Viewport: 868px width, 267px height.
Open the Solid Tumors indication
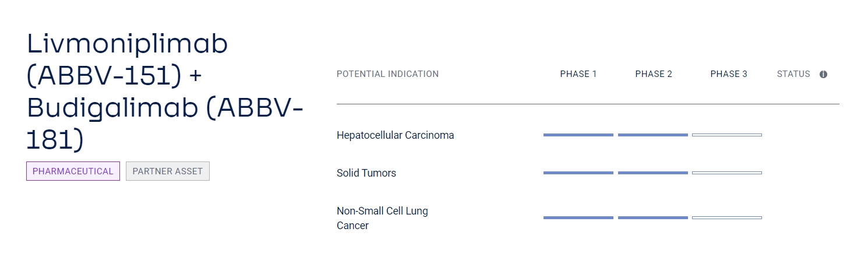[366, 173]
